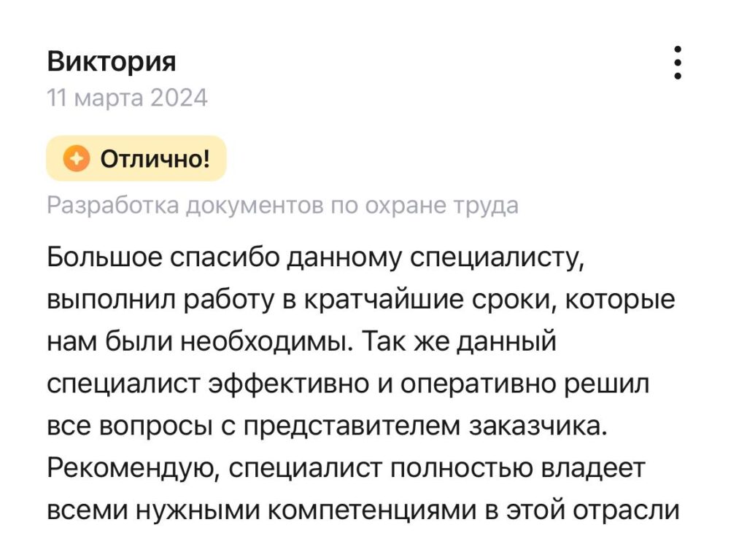Open reviewer name Виктория

click(112, 61)
